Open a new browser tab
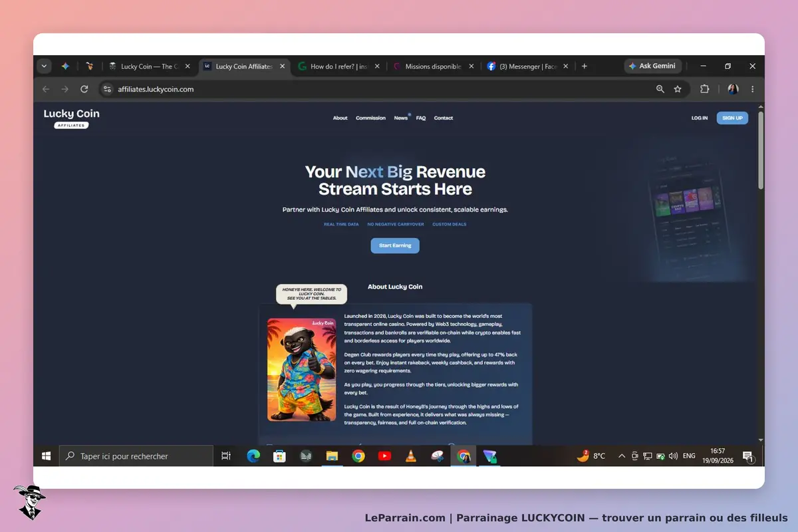Screen dimensions: 798x532 (585, 66)
